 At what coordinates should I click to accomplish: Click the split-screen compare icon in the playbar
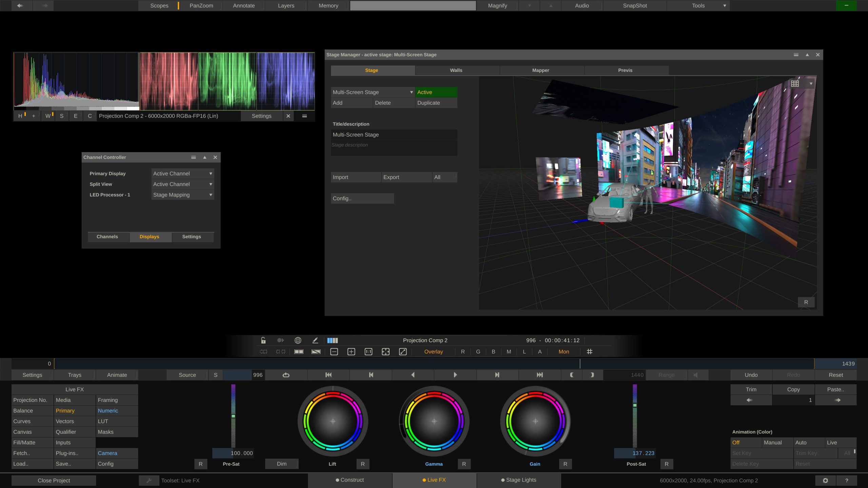pos(299,352)
